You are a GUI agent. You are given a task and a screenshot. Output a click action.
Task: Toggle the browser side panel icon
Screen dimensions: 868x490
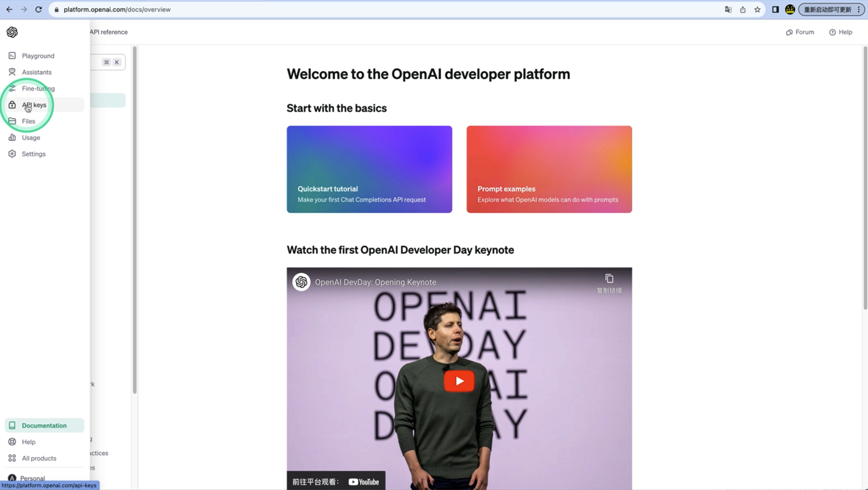pyautogui.click(x=775, y=10)
